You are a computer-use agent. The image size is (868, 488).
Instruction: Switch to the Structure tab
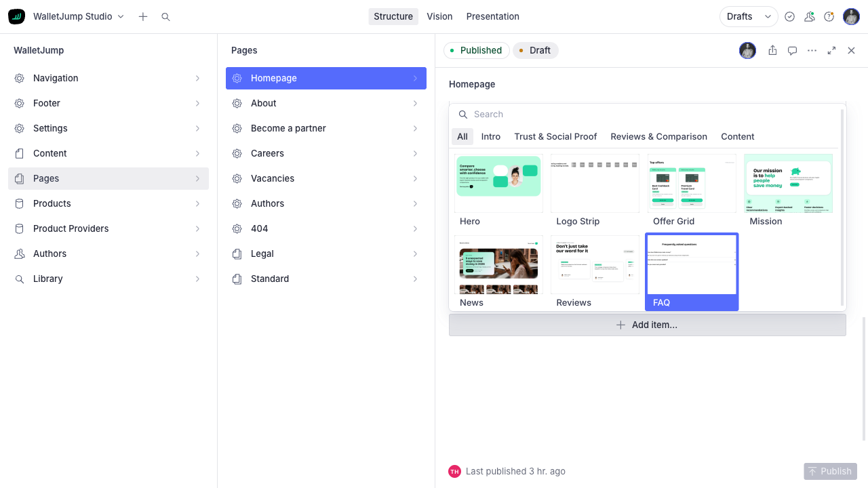tap(393, 16)
